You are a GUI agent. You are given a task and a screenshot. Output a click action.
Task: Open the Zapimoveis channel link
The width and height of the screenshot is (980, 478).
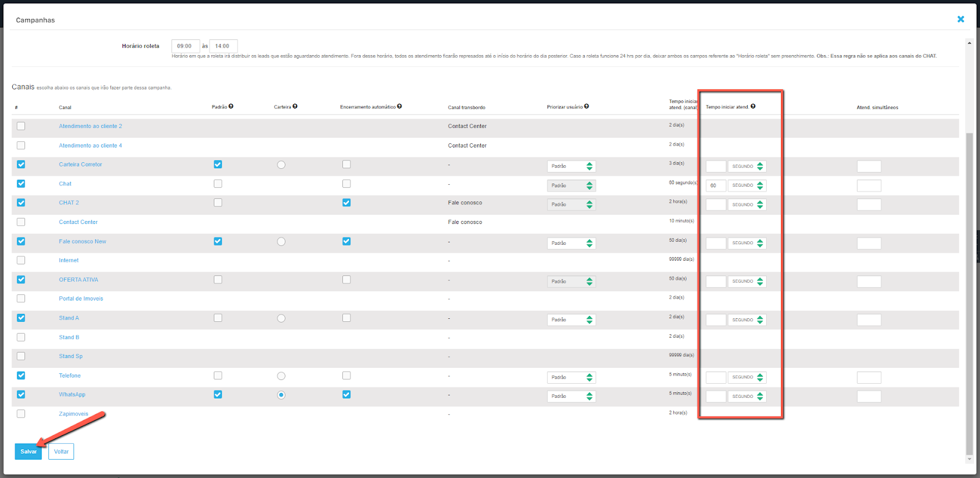(x=73, y=414)
